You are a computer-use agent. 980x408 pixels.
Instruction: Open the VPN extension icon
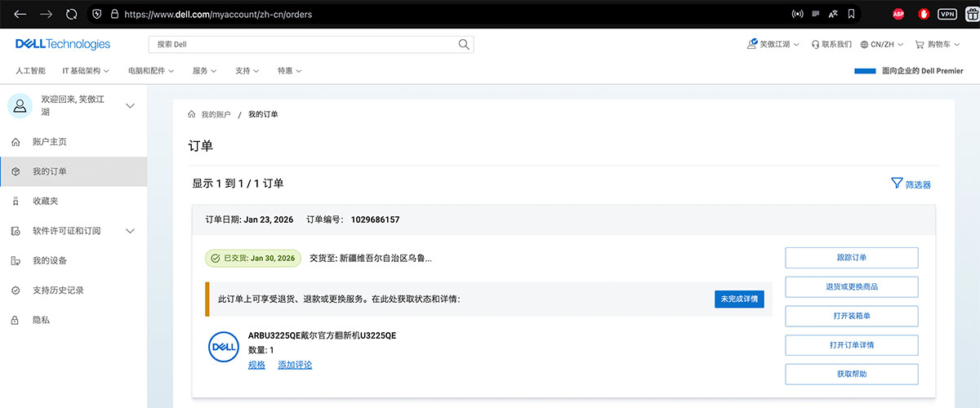pyautogui.click(x=947, y=14)
